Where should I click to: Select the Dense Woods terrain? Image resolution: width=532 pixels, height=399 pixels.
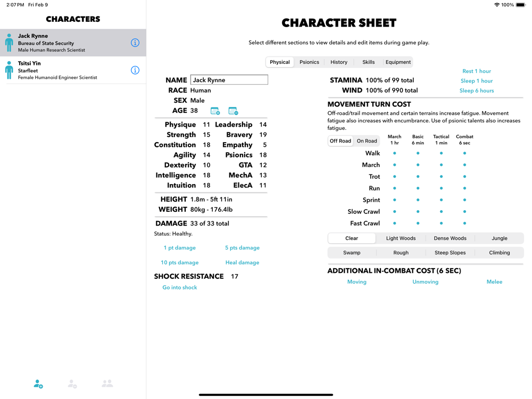click(x=450, y=238)
